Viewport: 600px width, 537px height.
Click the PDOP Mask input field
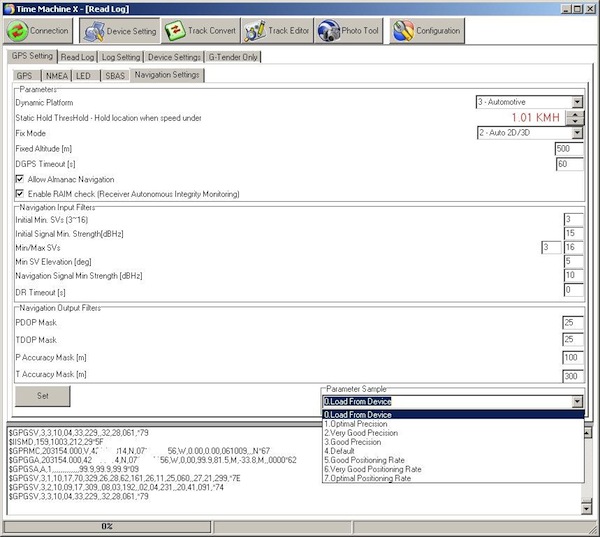573,323
